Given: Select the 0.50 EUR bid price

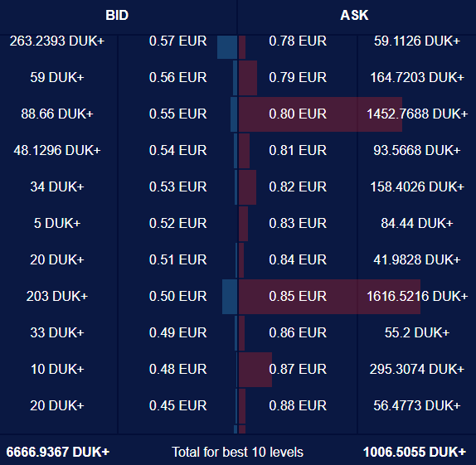Looking at the screenshot, I should pos(178,296).
